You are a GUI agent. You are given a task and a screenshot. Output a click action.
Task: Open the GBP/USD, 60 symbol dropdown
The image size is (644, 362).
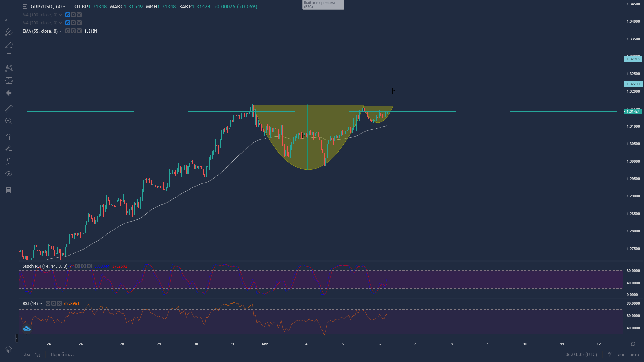pos(47,7)
